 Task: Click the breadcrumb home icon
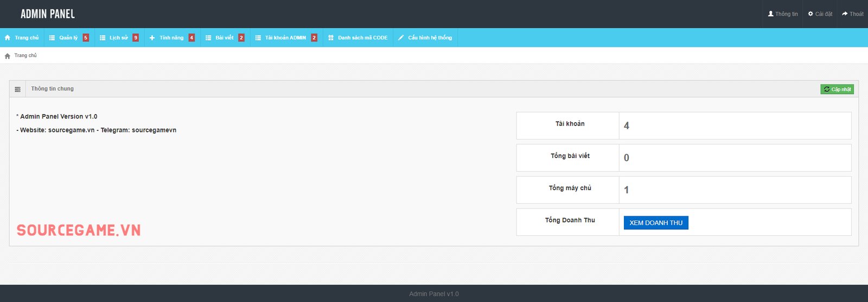click(8, 56)
